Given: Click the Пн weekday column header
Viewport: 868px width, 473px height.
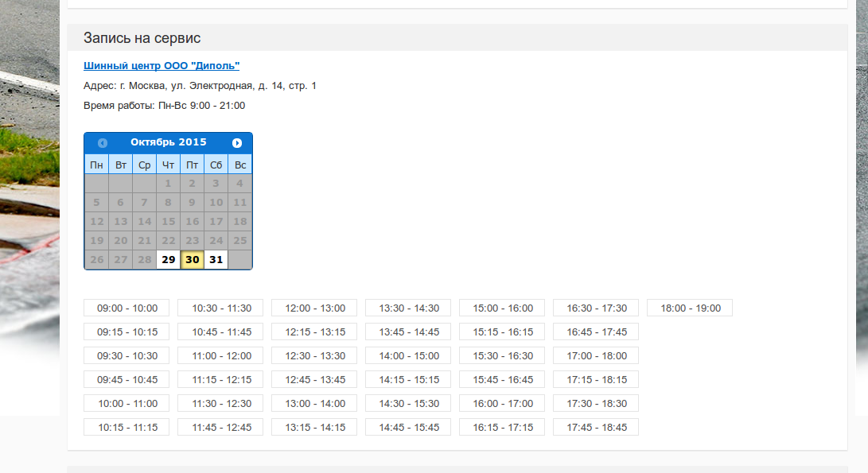Looking at the screenshot, I should (x=96, y=165).
